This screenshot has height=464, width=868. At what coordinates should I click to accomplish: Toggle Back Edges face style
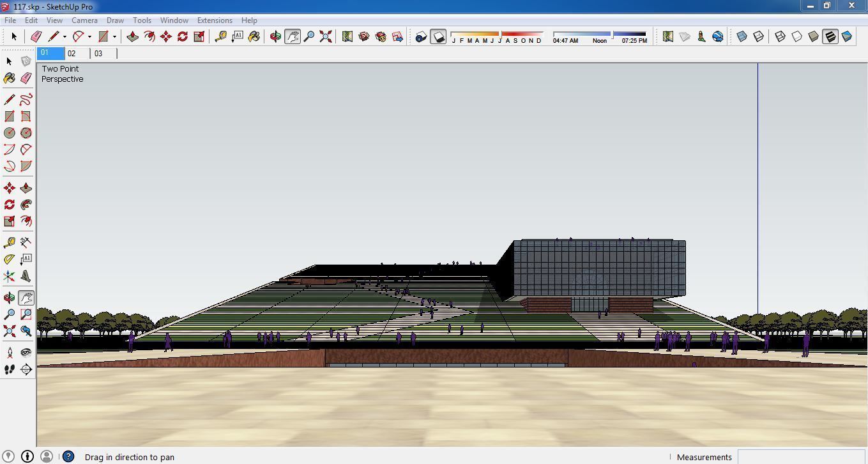[x=759, y=36]
